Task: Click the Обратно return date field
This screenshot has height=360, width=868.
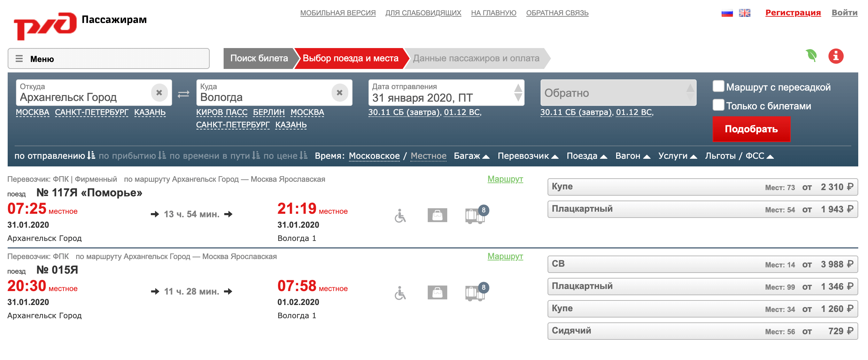Action: 618,93
